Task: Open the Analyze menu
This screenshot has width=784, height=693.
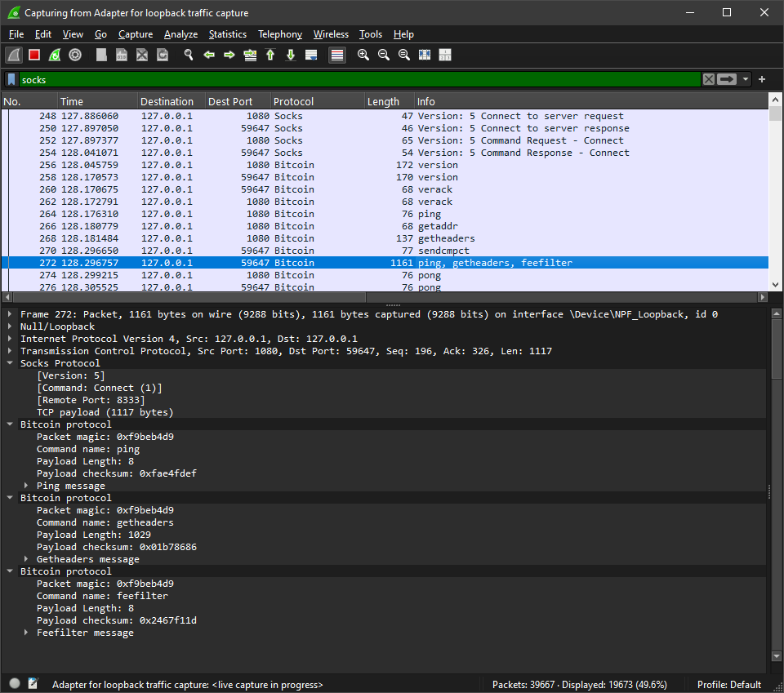Action: [181, 34]
